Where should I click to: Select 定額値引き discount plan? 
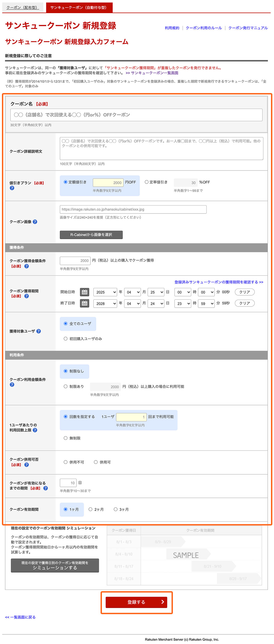pyautogui.click(x=65, y=182)
